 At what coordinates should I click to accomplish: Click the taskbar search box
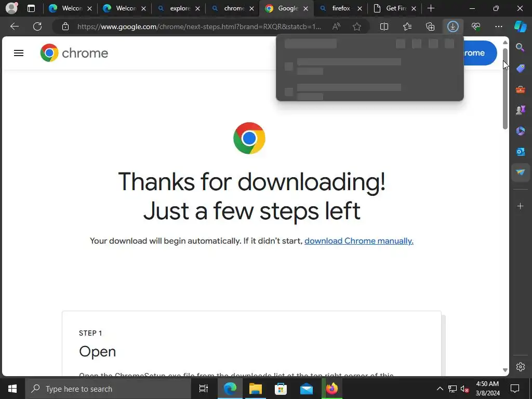108,389
